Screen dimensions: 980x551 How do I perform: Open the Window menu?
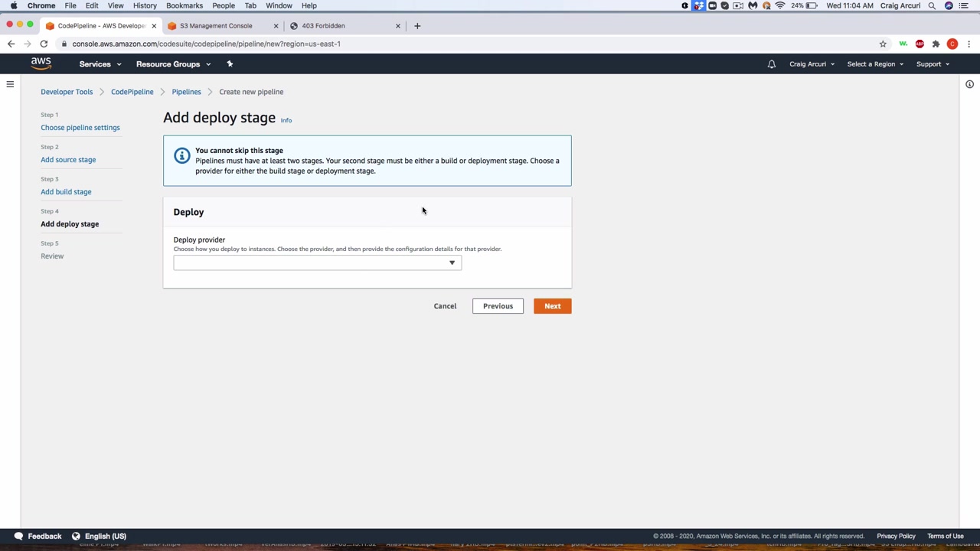click(x=279, y=5)
